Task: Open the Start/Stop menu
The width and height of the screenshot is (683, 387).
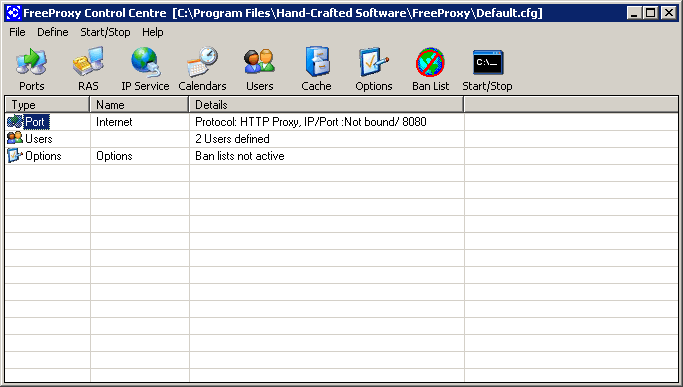Action: 105,32
